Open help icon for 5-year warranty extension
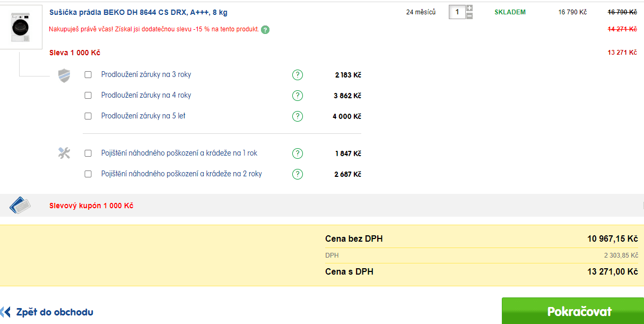The image size is (644, 324). point(298,116)
